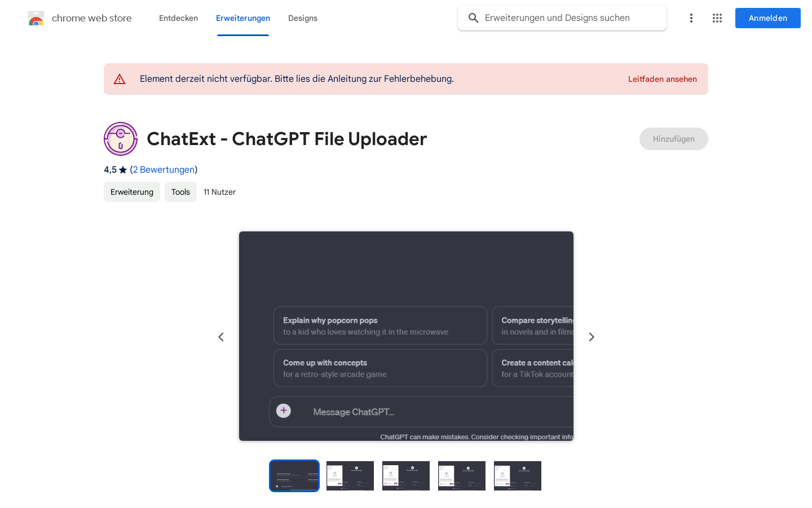
Task: Click the 'Element derzeit nicht verfügbar' error message
Action: (x=297, y=79)
